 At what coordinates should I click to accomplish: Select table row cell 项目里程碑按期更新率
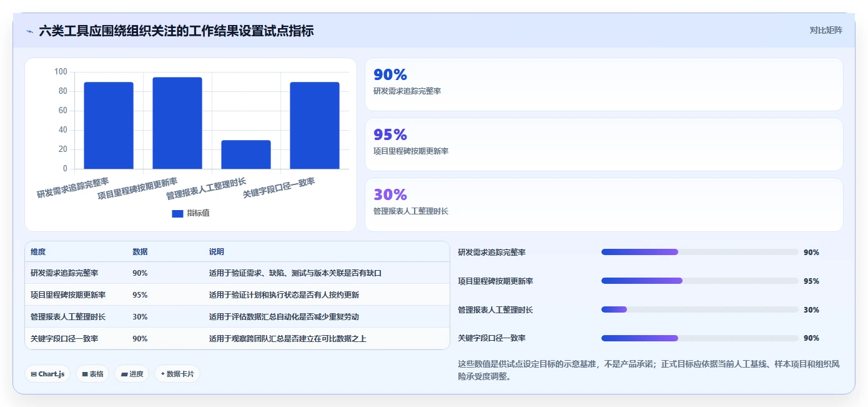[68, 295]
